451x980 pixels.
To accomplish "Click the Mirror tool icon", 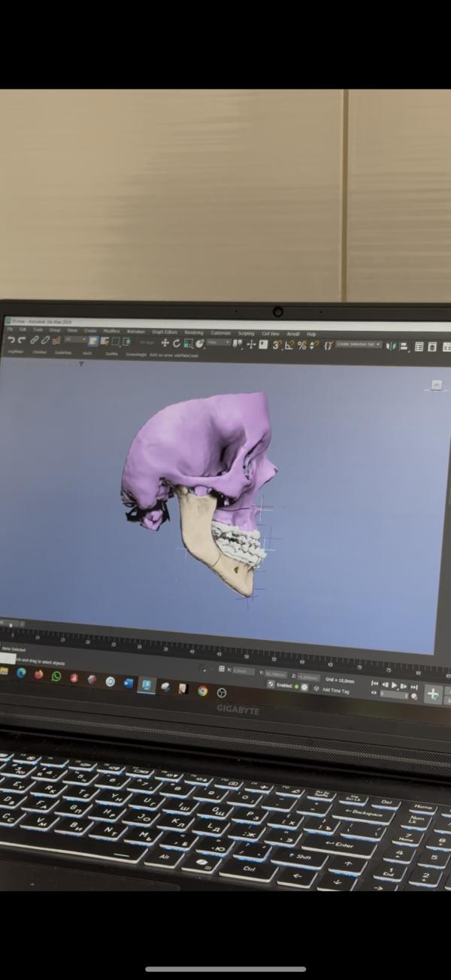I will (x=391, y=346).
